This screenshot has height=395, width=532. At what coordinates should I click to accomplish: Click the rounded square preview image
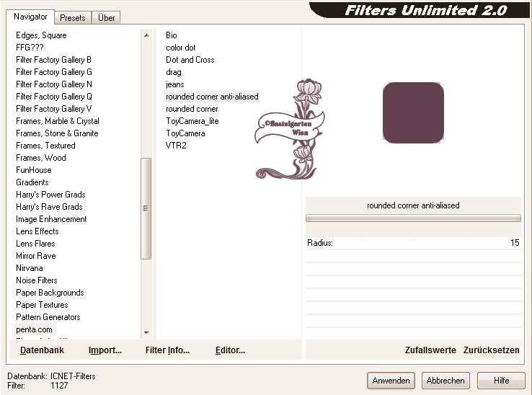point(413,112)
